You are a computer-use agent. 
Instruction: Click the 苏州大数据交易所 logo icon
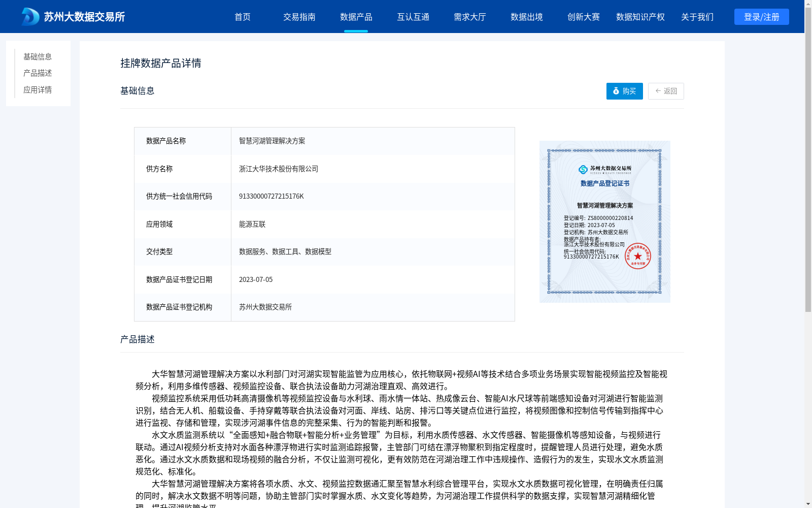coord(30,17)
